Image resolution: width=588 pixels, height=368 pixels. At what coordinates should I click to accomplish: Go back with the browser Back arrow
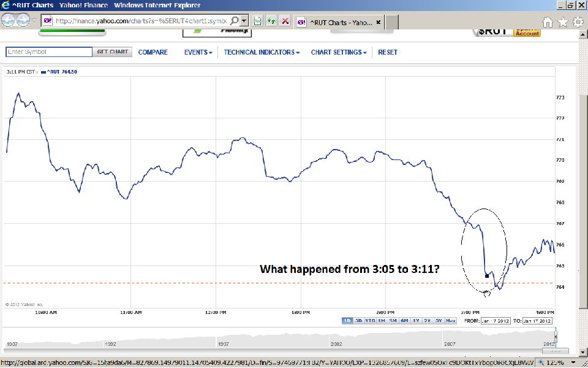point(8,20)
